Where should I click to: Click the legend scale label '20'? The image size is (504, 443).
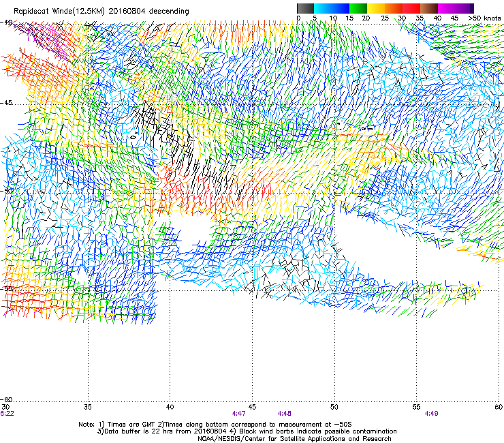point(366,18)
